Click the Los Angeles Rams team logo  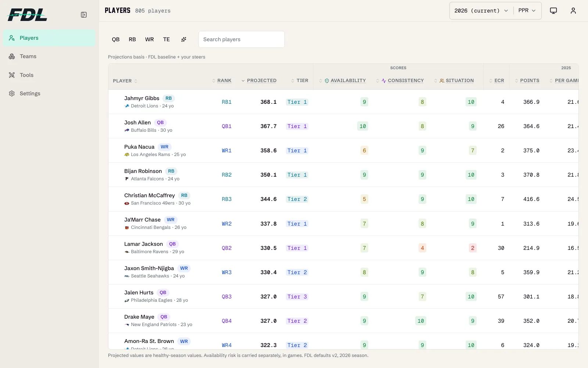[x=127, y=155]
